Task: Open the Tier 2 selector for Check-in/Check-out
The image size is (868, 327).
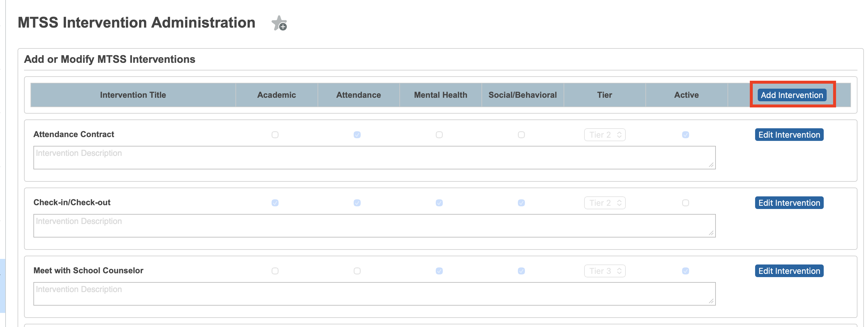Action: point(605,203)
